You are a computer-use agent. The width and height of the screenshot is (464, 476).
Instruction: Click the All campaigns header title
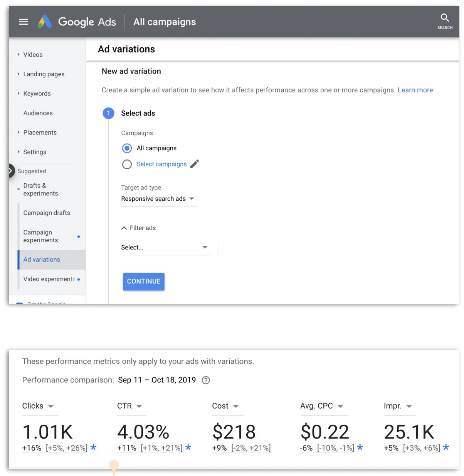165,22
